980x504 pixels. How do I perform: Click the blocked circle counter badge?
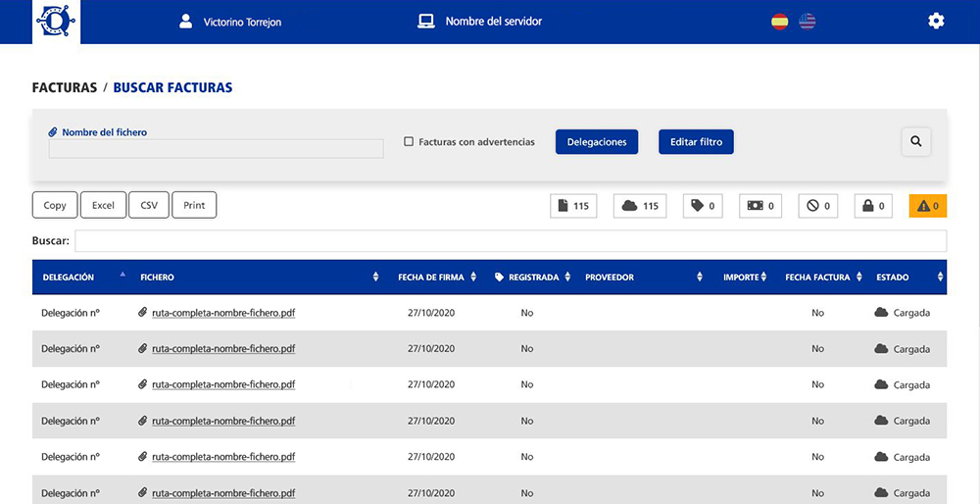[817, 206]
